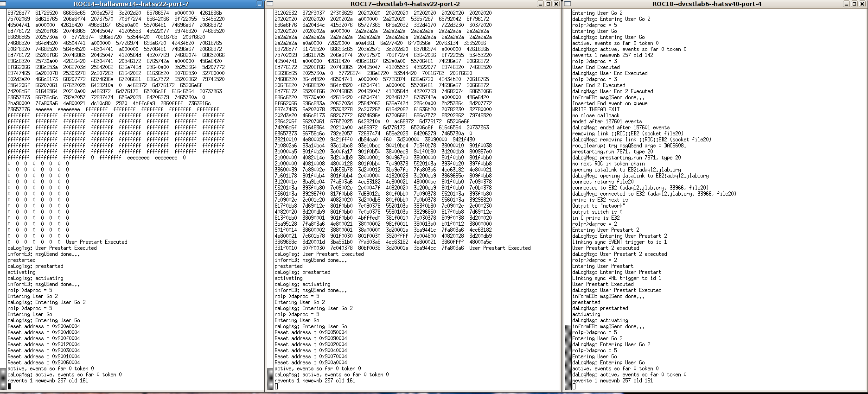
Task: Select 'Reset address : 0x90040004' in ROC17
Action: pos(311,350)
